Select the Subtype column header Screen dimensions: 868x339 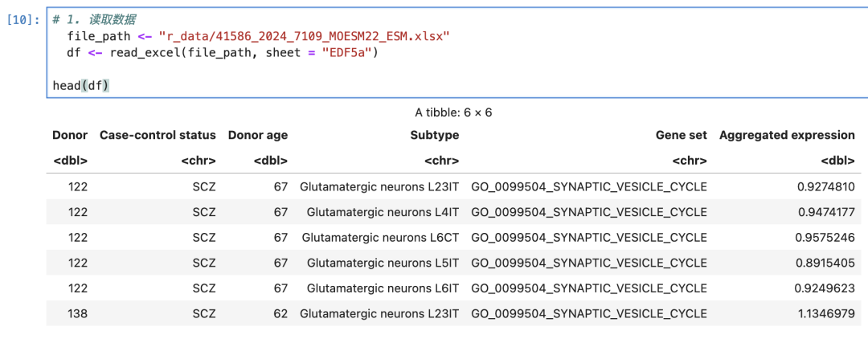point(435,135)
